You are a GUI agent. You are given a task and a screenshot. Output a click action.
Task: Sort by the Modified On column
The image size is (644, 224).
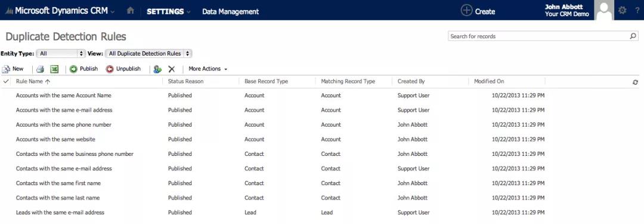[x=489, y=81]
